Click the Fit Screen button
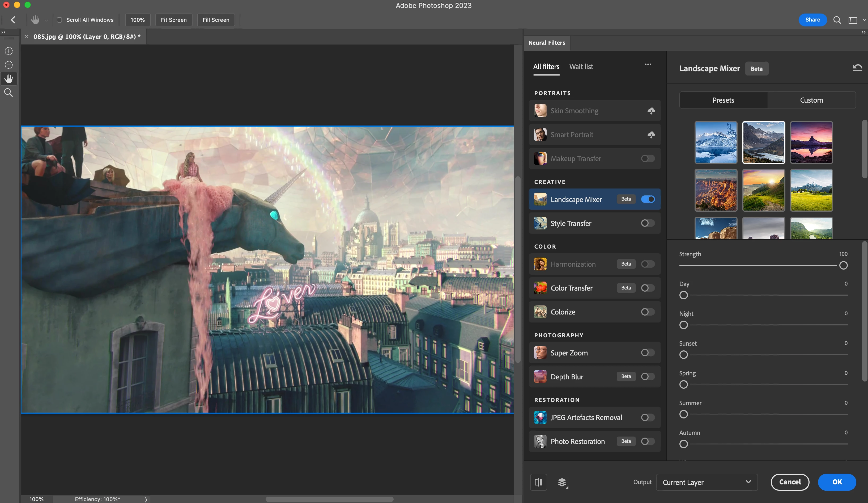The height and width of the screenshot is (503, 868). click(174, 20)
